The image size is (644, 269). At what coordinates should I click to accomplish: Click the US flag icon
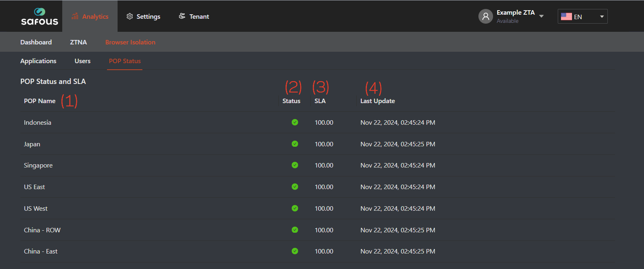(x=566, y=16)
